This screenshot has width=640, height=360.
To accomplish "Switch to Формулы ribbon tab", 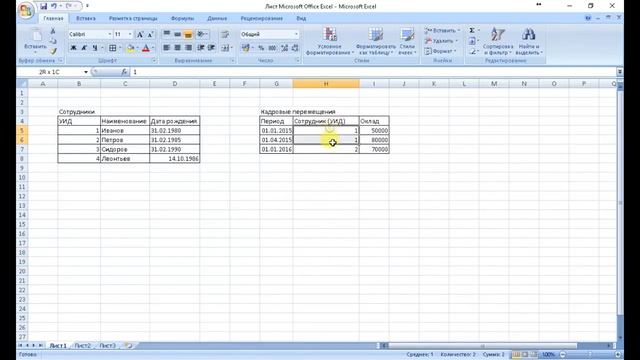I will [x=182, y=18].
